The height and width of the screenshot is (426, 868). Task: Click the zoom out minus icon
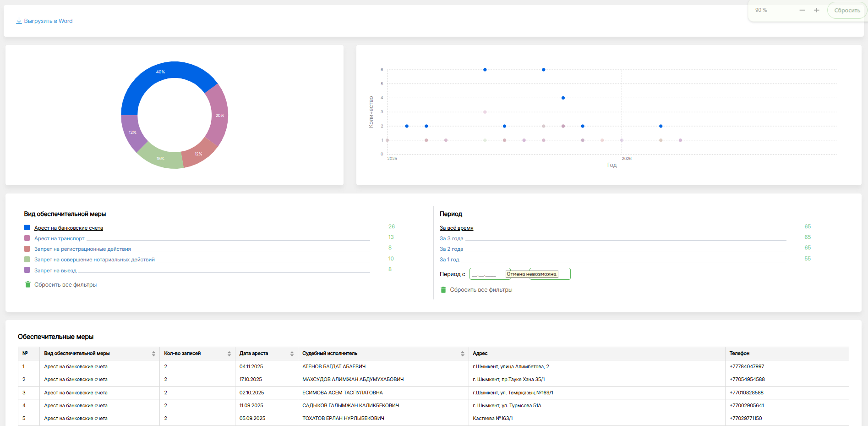(802, 10)
